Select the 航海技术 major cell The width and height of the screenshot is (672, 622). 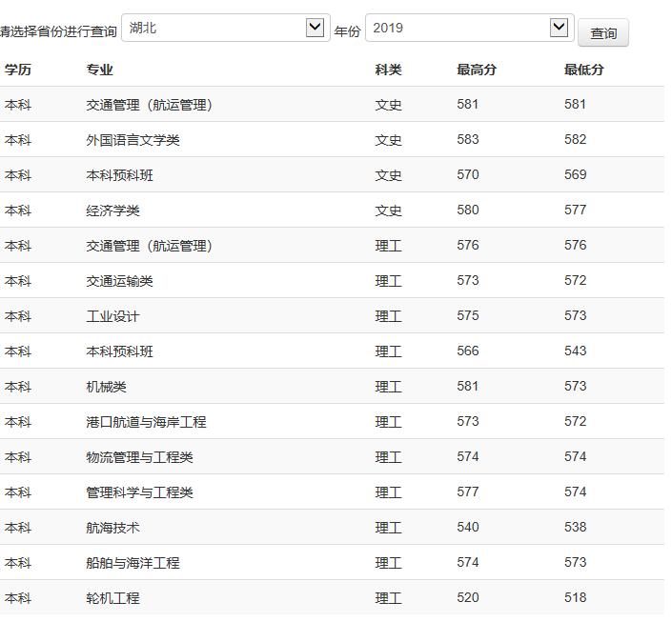point(112,528)
